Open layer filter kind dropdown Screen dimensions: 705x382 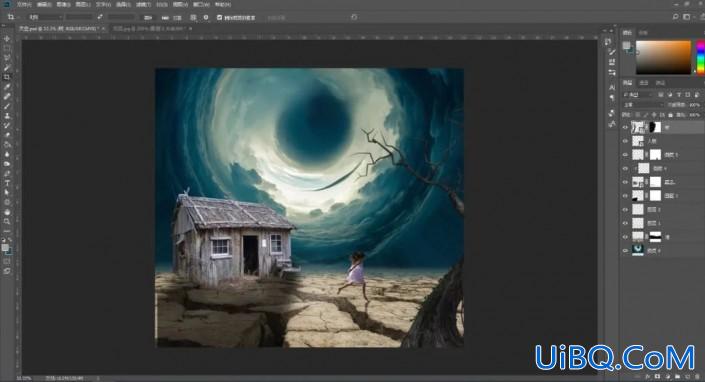638,95
